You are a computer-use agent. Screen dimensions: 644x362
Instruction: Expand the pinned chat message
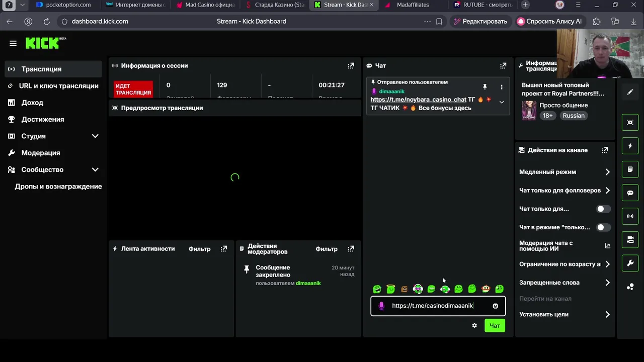501,102
